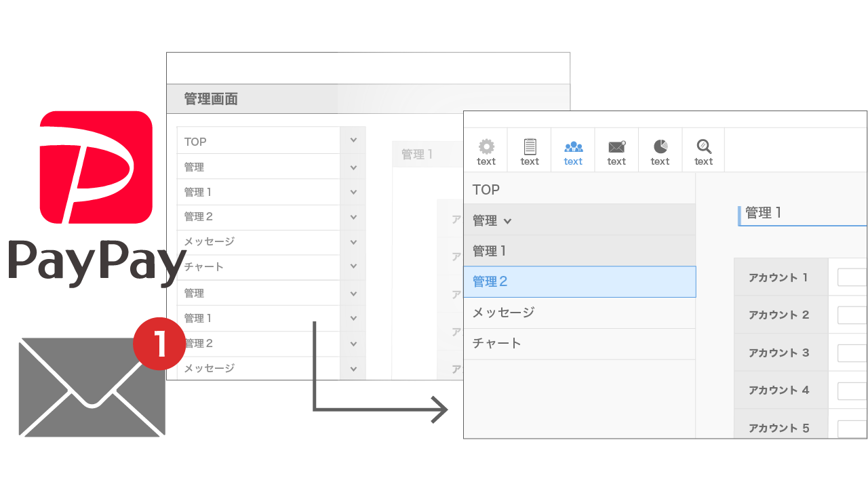Click the アカウント 1 input field
The height and width of the screenshot is (499, 868).
[x=852, y=277]
